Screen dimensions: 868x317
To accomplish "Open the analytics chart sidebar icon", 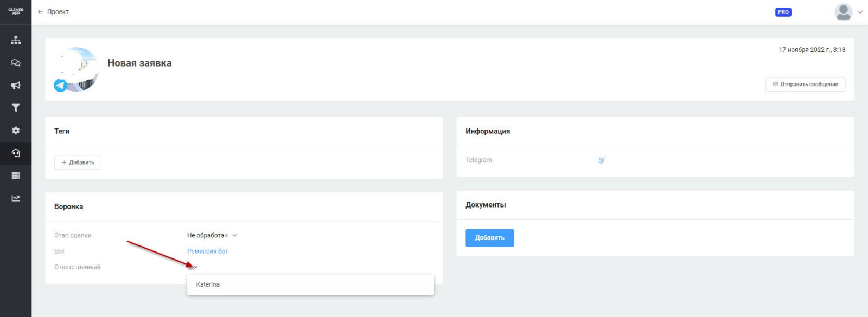I will coord(16,198).
